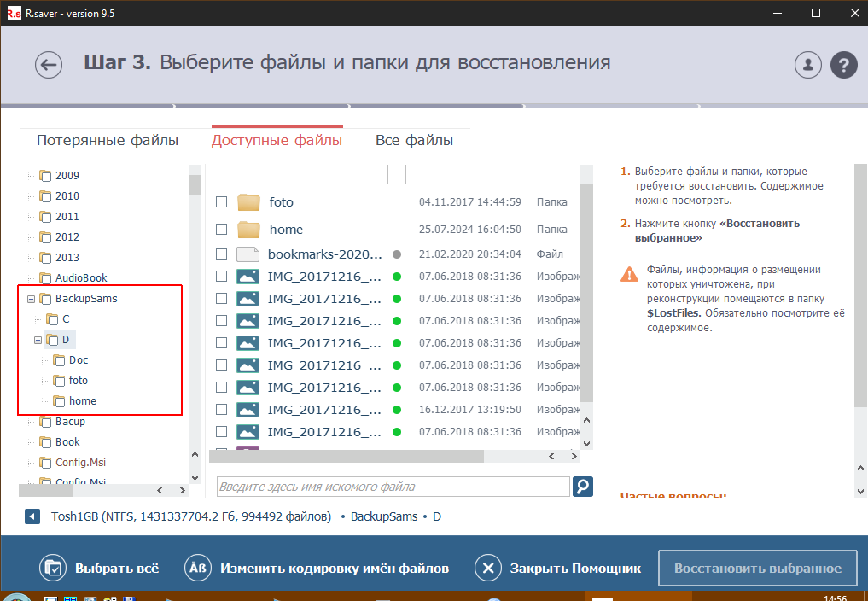Click the file name search field
868x601 pixels.
393,487
